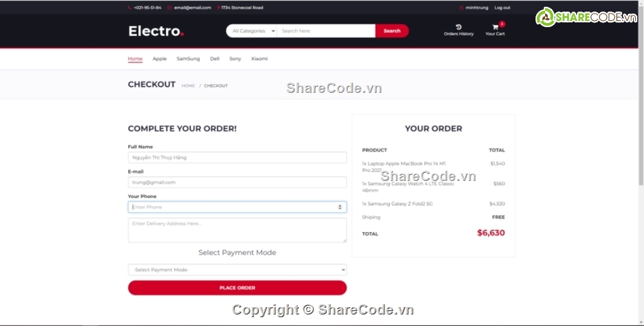Click the Delivery Address text area

click(x=237, y=230)
